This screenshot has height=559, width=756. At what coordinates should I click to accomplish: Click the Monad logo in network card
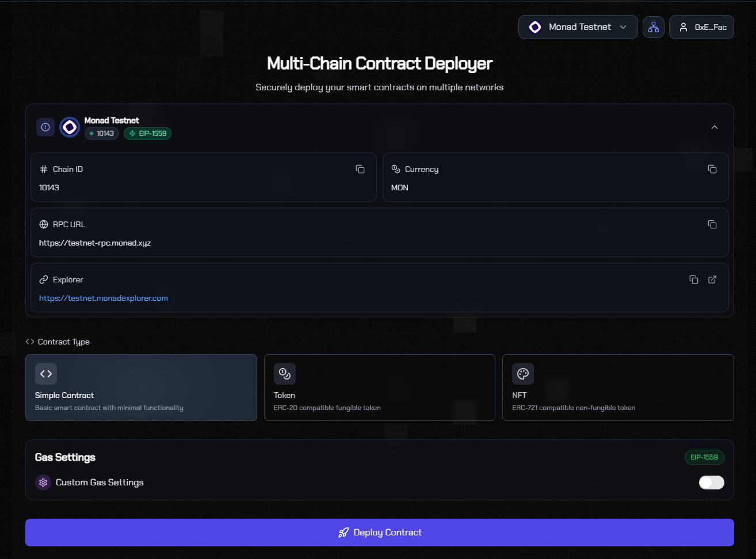(x=70, y=127)
